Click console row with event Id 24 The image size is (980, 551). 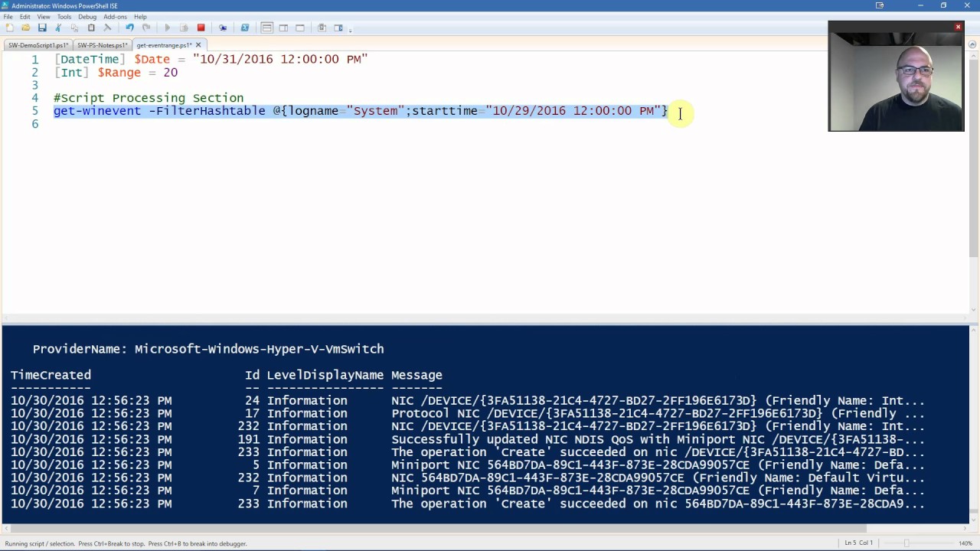468,401
